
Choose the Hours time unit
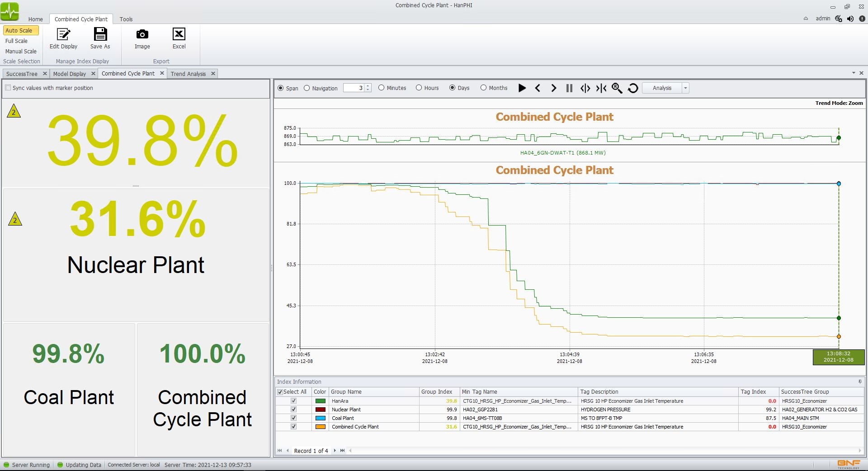click(x=419, y=88)
